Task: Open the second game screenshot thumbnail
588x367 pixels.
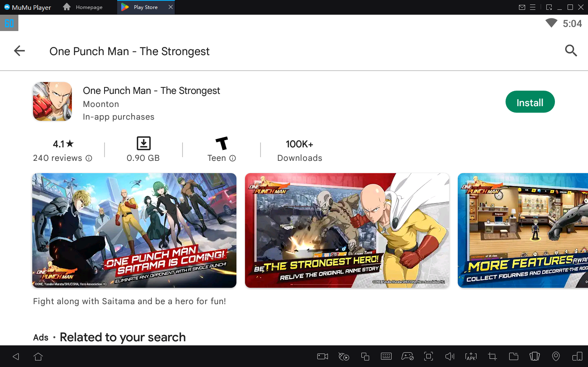Action: pos(347,231)
